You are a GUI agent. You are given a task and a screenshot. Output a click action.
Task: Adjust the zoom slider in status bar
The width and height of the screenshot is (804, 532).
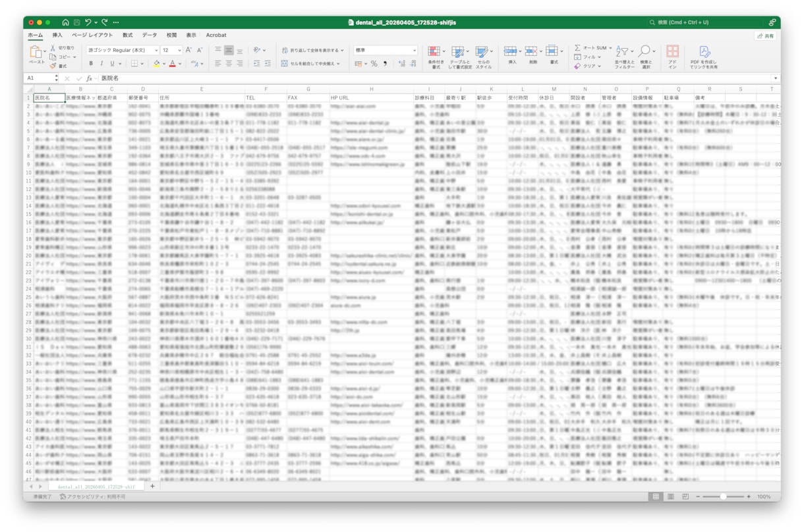pos(723,496)
